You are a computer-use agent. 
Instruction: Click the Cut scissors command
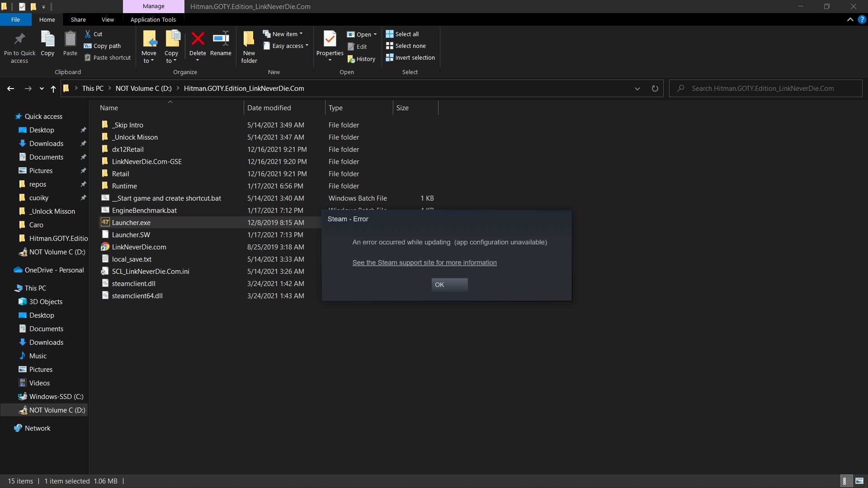click(x=94, y=34)
